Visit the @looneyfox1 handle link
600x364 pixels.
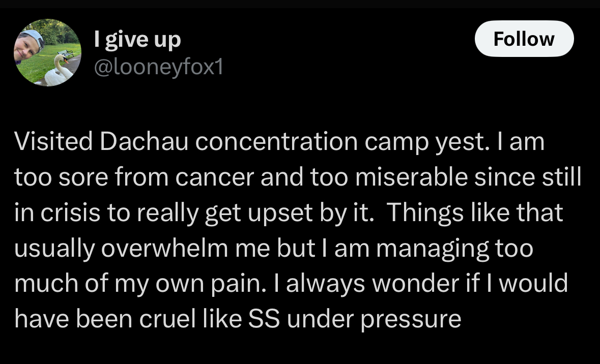point(158,67)
